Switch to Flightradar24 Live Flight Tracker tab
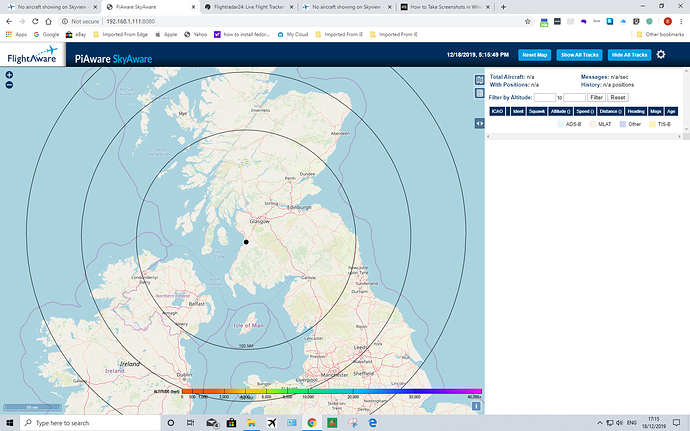690x431 pixels. click(249, 7)
